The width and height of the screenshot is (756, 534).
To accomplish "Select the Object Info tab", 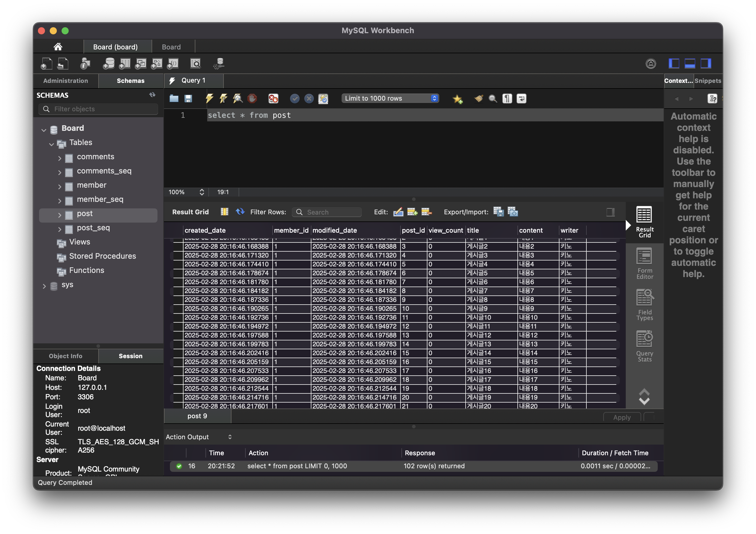I will tap(65, 356).
